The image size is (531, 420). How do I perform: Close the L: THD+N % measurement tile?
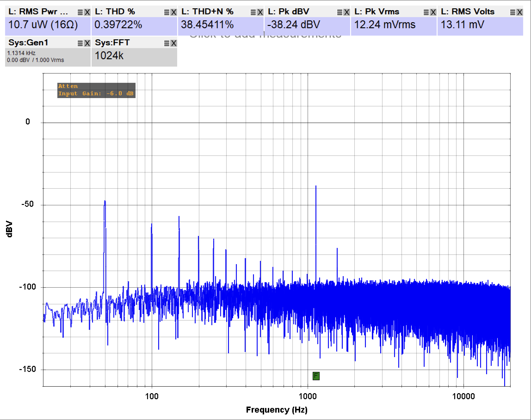[x=260, y=12]
